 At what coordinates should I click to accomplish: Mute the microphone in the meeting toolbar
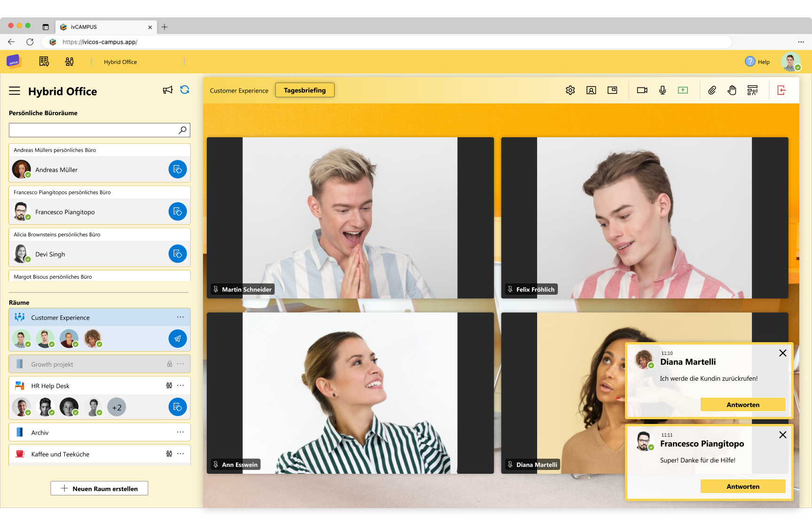click(x=663, y=90)
